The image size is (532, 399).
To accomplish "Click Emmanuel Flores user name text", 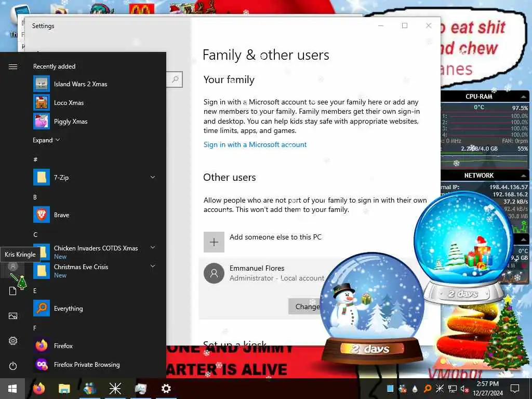I will pyautogui.click(x=257, y=268).
